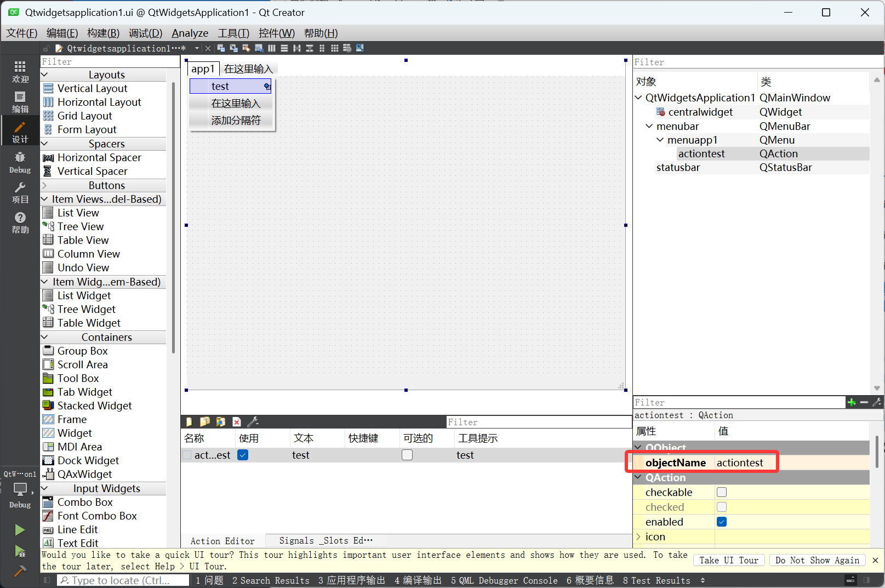Select Edit Tab Order toolbar icon

click(259, 48)
